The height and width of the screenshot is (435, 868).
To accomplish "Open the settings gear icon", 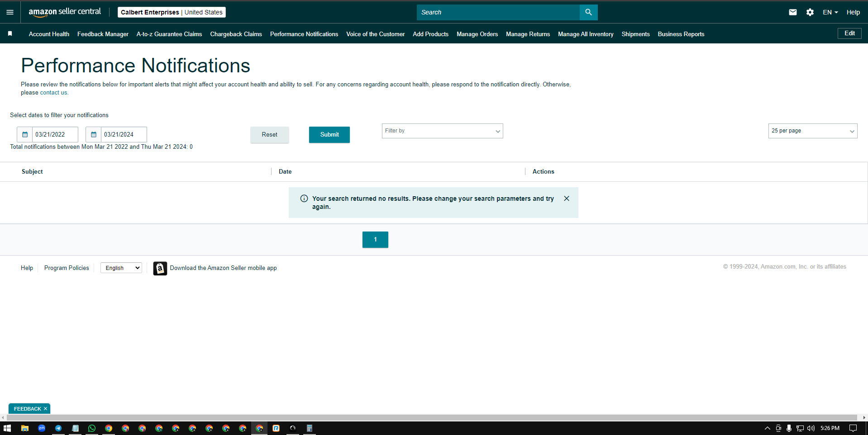I will tap(810, 12).
